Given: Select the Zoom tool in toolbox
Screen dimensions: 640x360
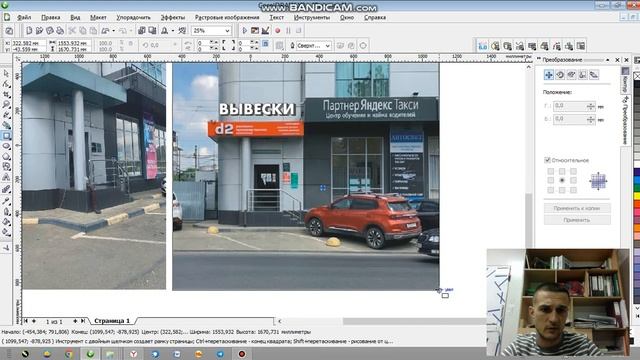Looking at the screenshot, I should 6,104.
